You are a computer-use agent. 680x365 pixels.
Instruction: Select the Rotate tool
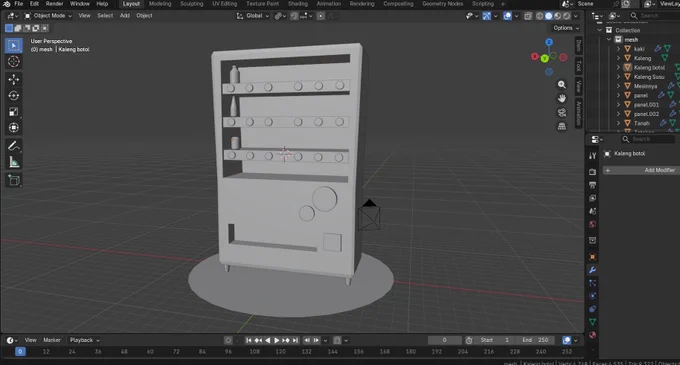[13, 95]
